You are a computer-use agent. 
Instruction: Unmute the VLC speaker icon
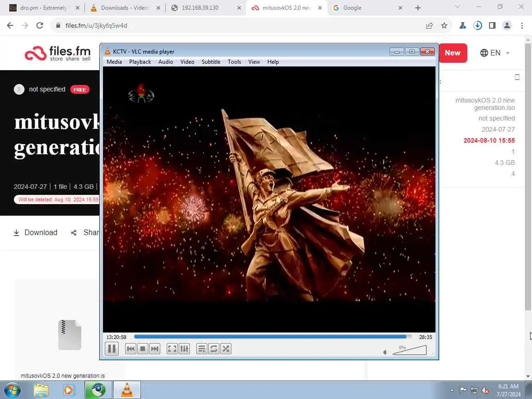(x=385, y=352)
